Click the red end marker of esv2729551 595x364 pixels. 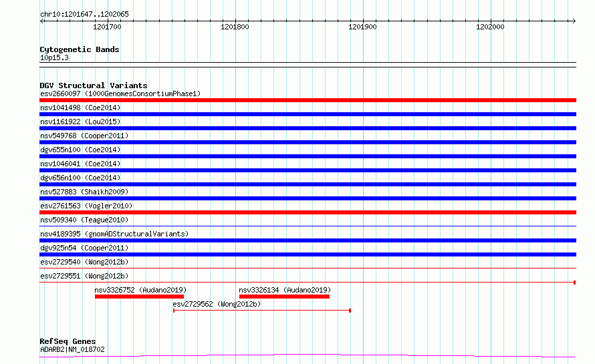coord(574,283)
